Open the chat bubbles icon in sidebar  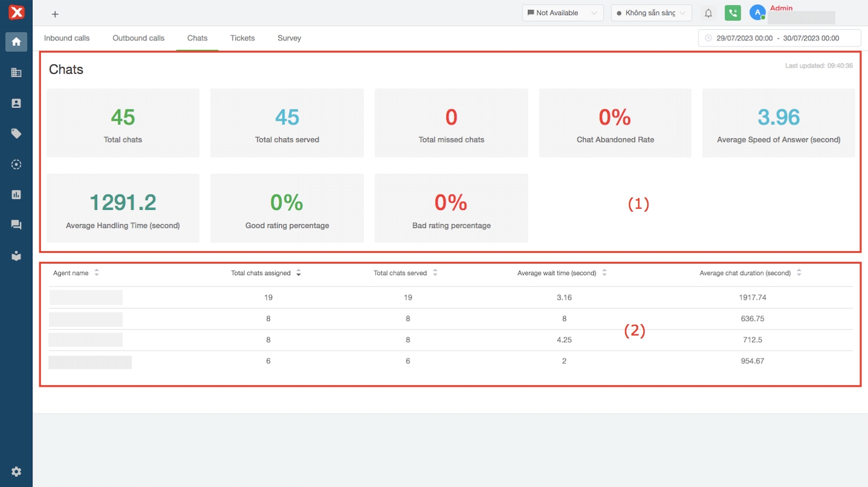[16, 225]
